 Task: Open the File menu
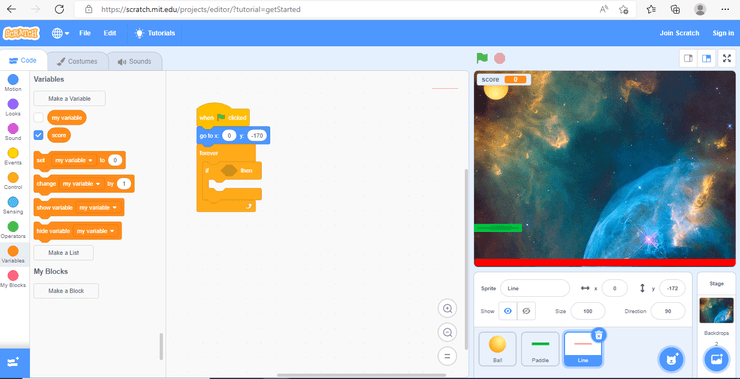click(85, 33)
